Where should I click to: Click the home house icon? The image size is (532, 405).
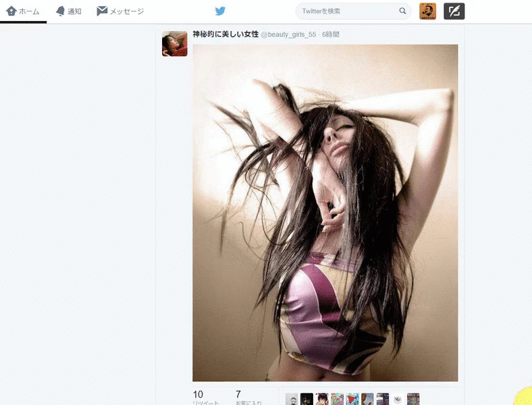tap(11, 11)
